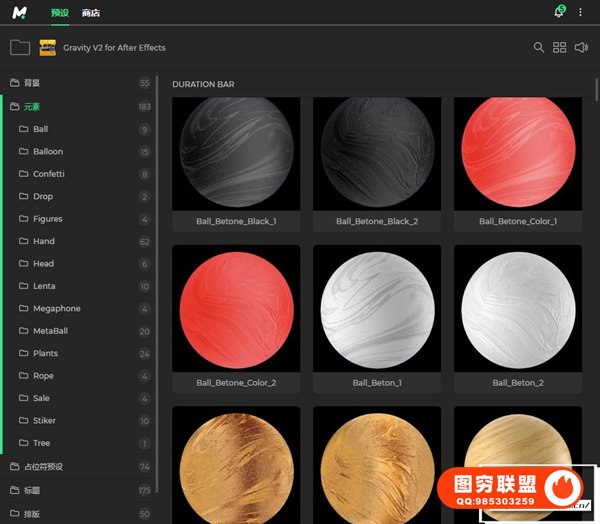
Task: Toggle the sound speaker icon
Action: 582,47
